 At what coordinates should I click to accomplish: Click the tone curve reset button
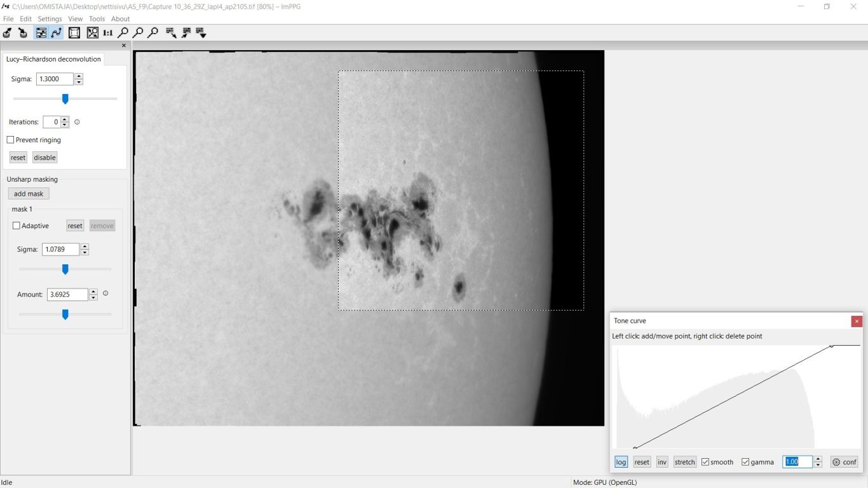point(642,462)
